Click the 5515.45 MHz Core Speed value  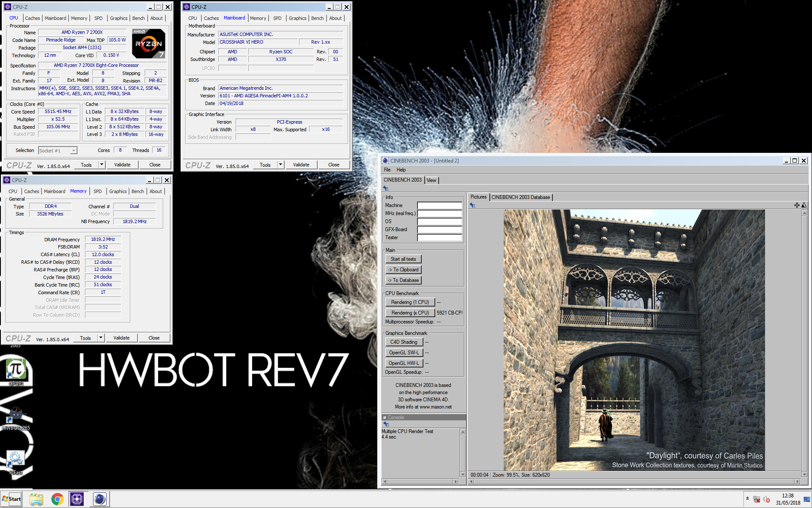pos(58,112)
